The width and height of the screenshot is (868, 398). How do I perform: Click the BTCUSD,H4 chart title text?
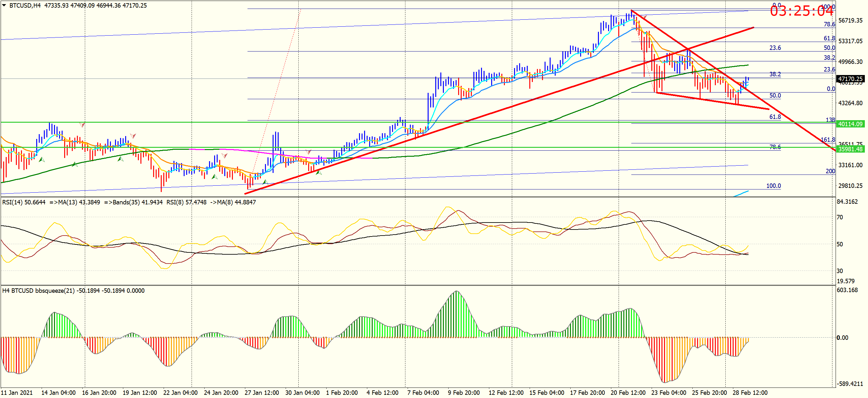coord(25,5)
